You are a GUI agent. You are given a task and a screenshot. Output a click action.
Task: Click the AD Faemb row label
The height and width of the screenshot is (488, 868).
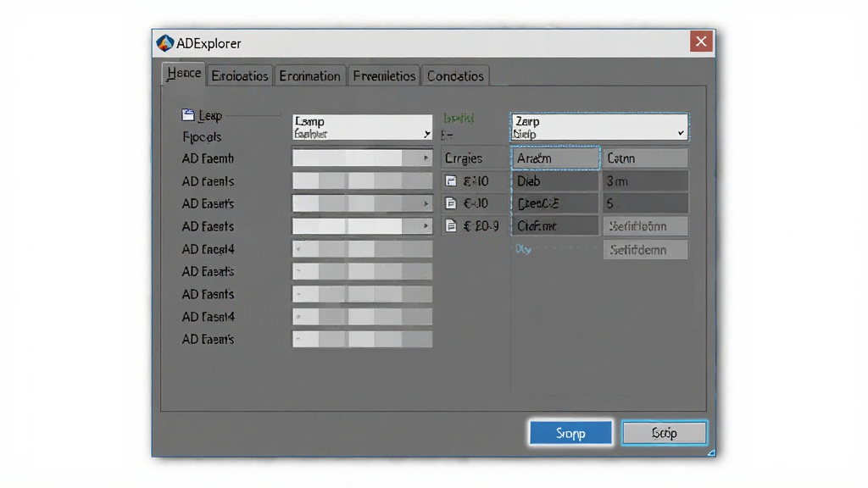[208, 158]
